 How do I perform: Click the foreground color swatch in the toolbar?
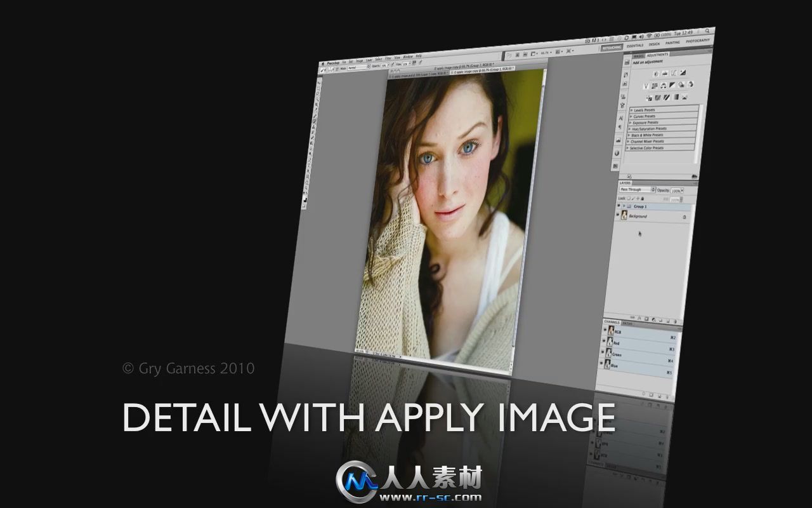tap(304, 197)
